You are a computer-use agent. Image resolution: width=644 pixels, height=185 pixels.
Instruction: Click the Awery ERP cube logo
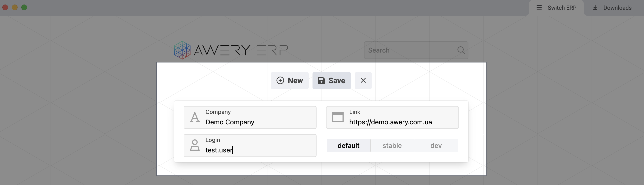(182, 50)
